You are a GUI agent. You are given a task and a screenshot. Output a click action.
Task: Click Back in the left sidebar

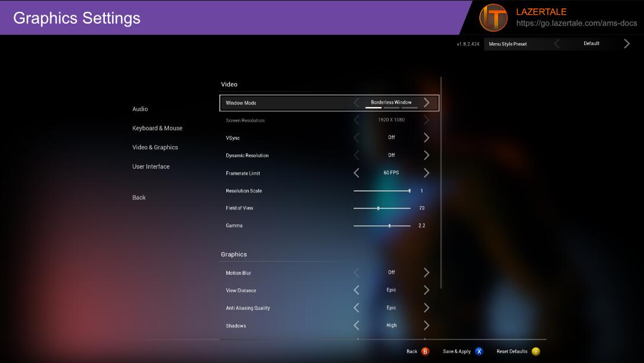(139, 198)
